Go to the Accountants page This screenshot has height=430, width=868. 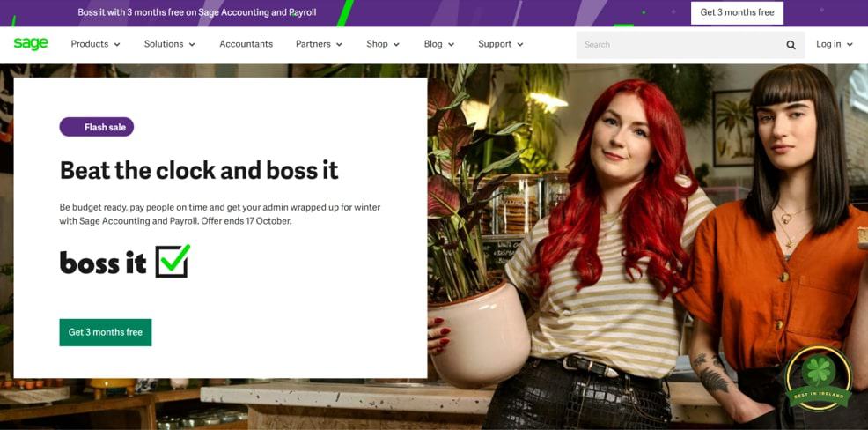246,44
